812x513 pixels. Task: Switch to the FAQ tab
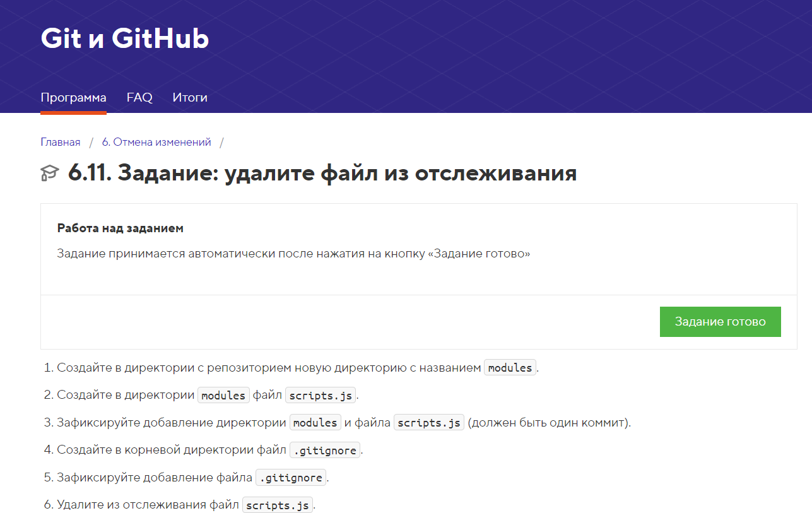tap(139, 98)
